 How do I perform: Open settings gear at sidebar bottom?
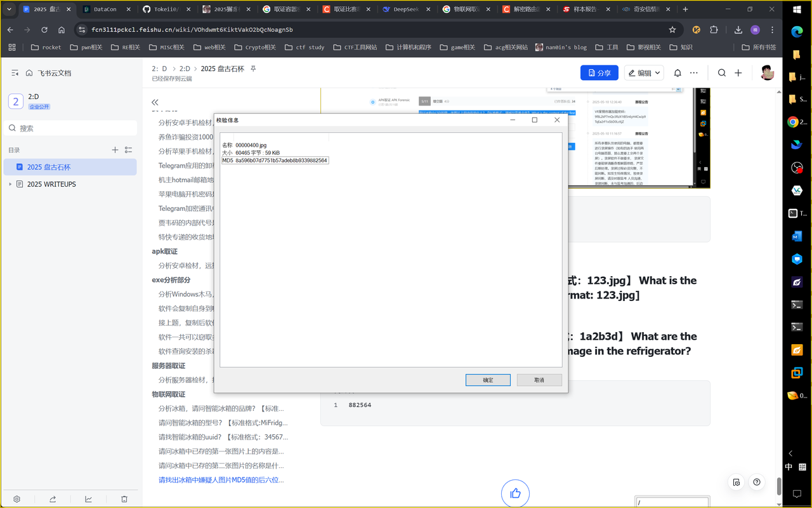[17, 499]
